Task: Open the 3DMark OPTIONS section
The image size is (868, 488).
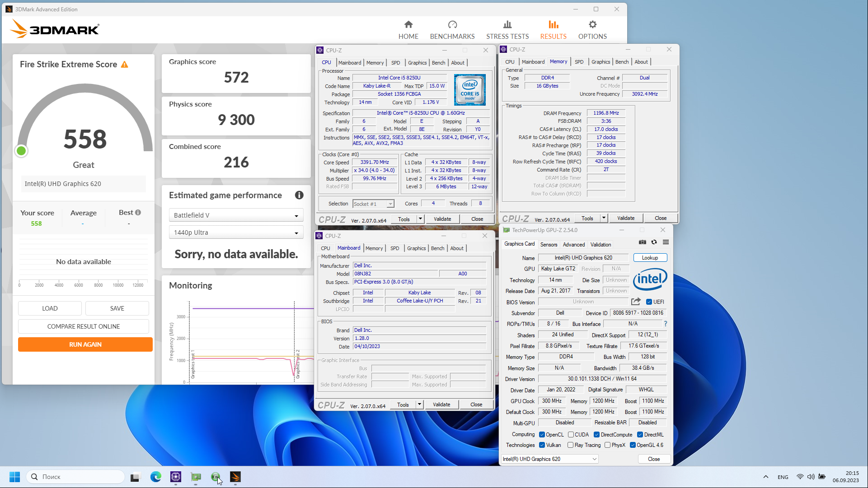Action: pos(592,30)
